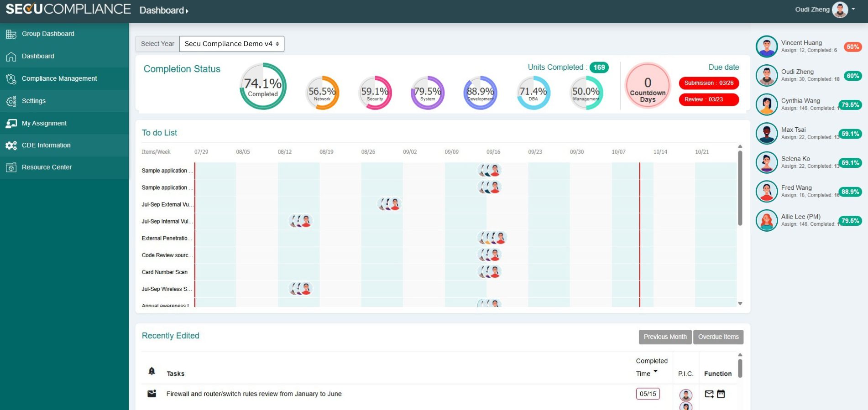The width and height of the screenshot is (868, 410).
Task: Go to Dashboard in the sidebar
Action: click(x=38, y=56)
